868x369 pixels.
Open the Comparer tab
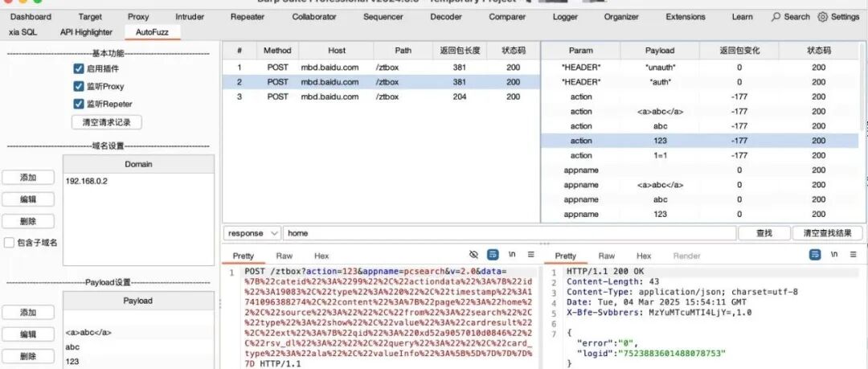[x=507, y=17]
